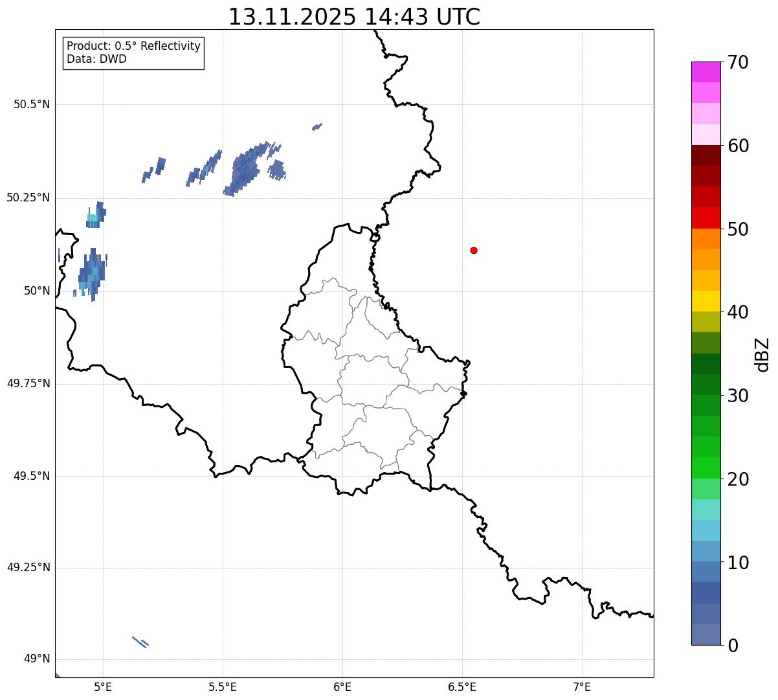The height and width of the screenshot is (700, 778).
Task: Click the yellow swatch just above 40
Action: [x=706, y=301]
